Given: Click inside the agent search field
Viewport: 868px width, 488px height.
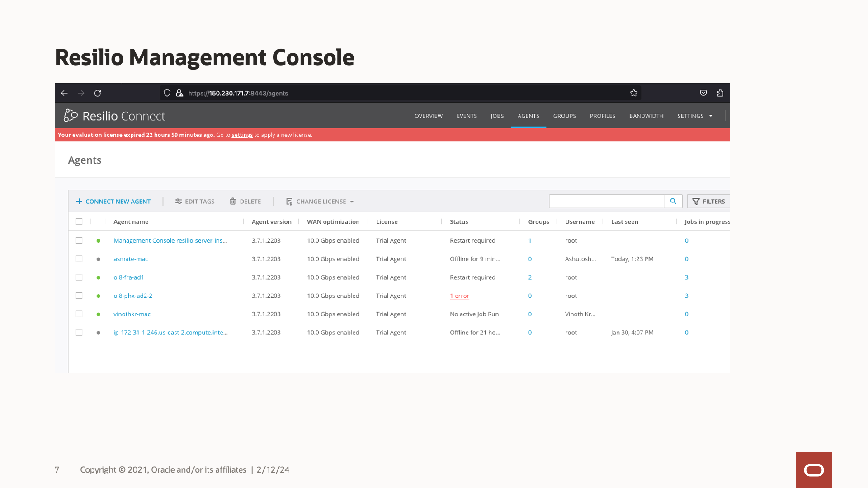Looking at the screenshot, I should coord(606,201).
